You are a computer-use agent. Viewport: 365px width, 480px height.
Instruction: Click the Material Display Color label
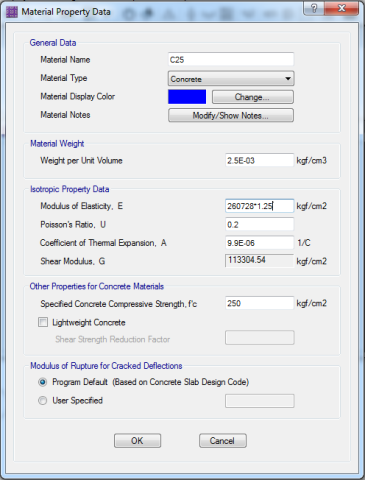coord(78,97)
